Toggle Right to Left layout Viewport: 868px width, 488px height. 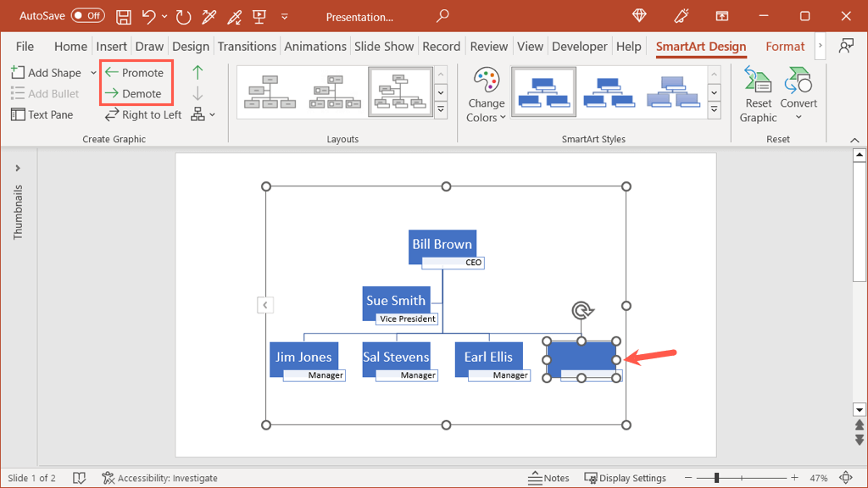coord(143,114)
